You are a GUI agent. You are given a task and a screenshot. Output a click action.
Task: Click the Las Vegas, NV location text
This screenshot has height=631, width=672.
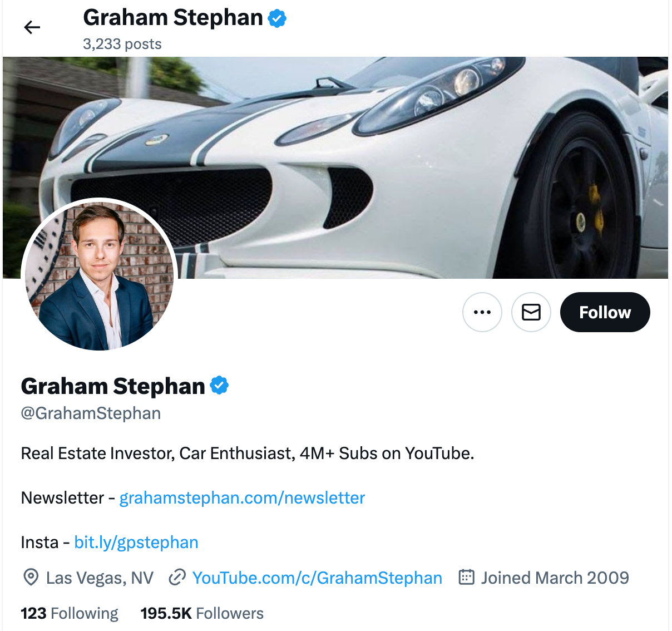(x=100, y=578)
